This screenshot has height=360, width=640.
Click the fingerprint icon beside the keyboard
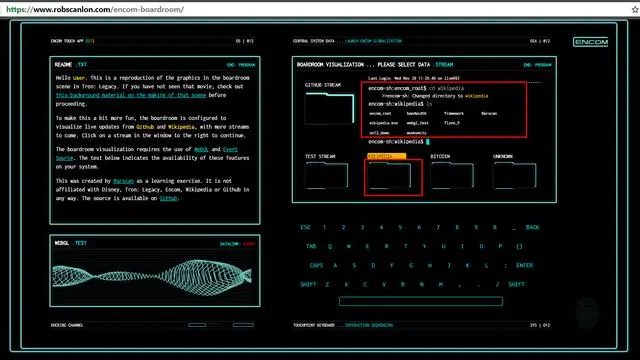pyautogui.click(x=587, y=313)
